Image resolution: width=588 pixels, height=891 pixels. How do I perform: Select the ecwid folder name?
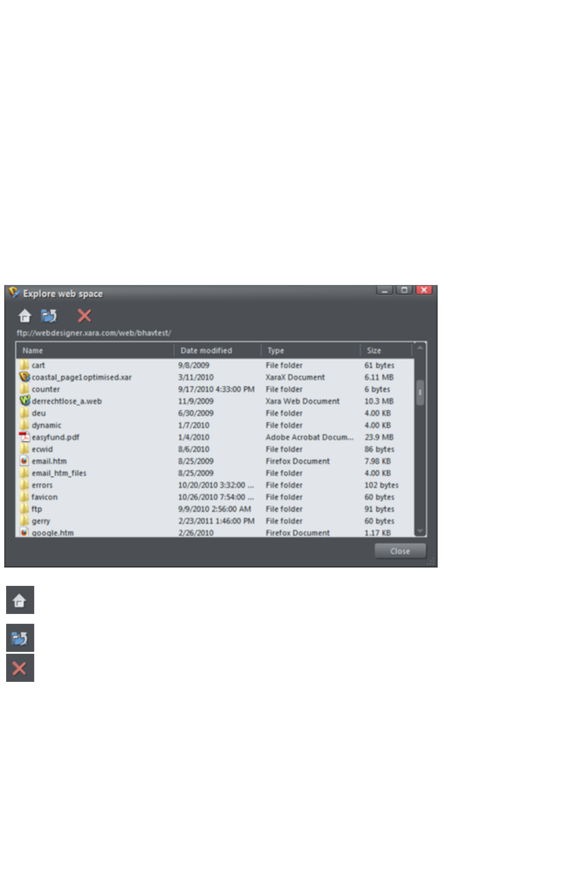pos(42,449)
